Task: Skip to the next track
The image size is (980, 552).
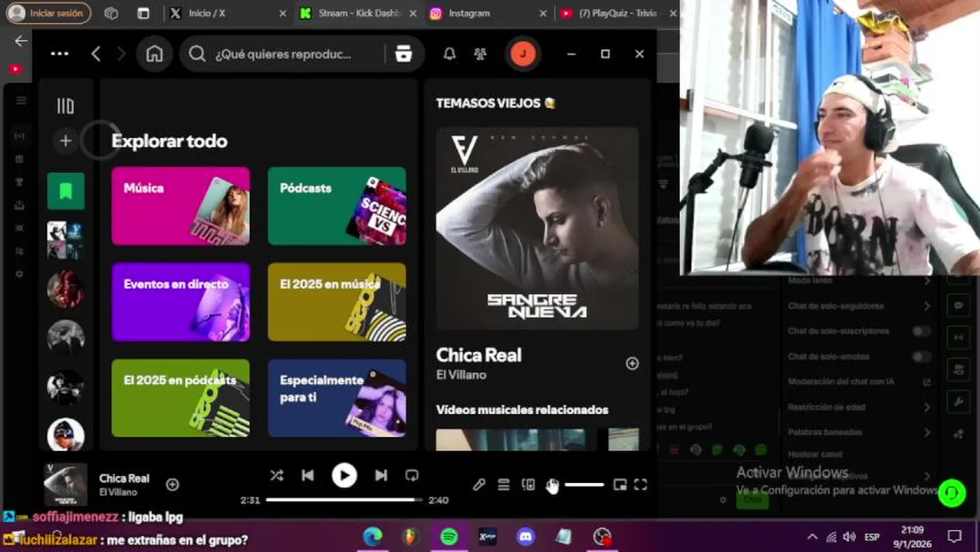Action: coord(381,475)
